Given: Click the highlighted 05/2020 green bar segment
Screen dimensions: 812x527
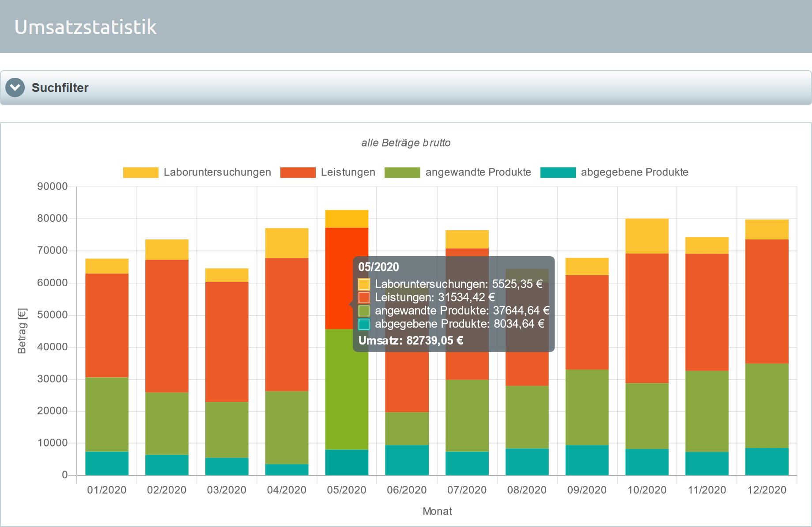Looking at the screenshot, I should (x=347, y=389).
